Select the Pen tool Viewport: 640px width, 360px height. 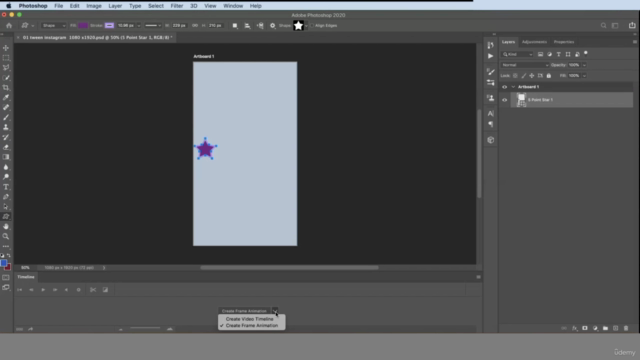click(x=6, y=197)
